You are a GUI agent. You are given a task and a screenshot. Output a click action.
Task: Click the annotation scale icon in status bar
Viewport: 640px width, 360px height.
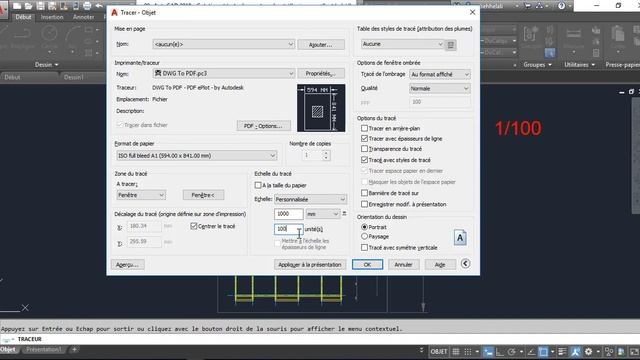tap(576, 351)
